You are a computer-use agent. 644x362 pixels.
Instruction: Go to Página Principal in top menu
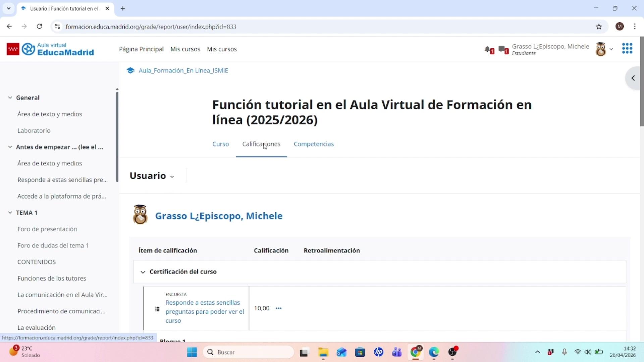[141, 49]
